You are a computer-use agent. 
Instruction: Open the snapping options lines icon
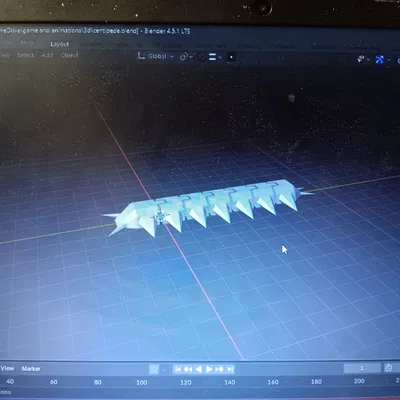[x=212, y=57]
